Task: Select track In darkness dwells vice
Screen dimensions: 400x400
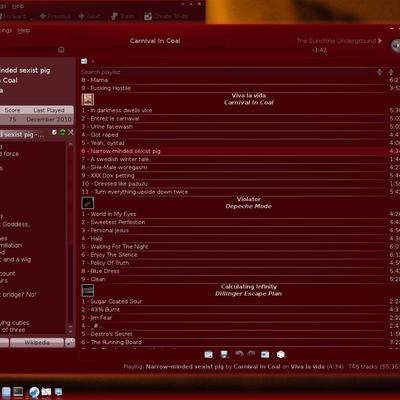Action: pyautogui.click(x=240, y=110)
